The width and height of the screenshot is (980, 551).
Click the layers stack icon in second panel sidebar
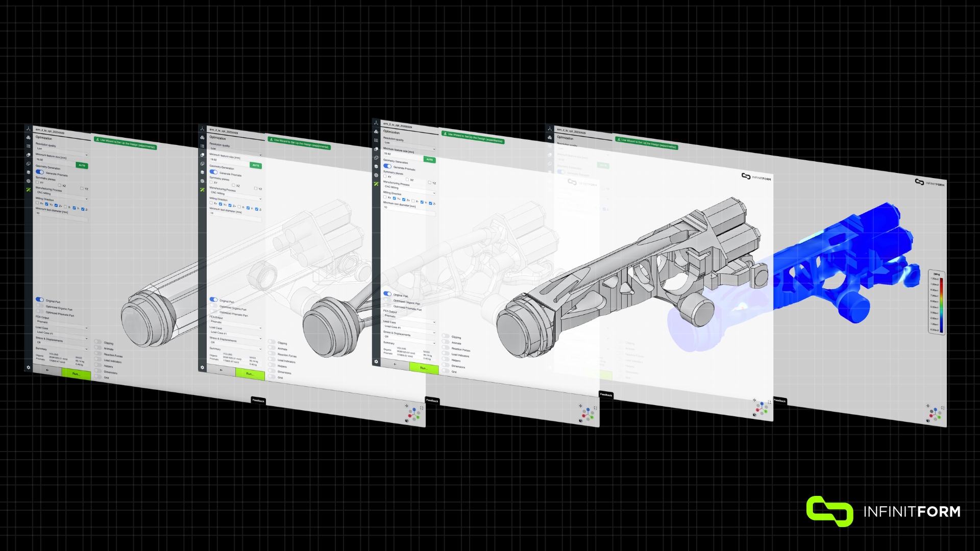coord(202,172)
